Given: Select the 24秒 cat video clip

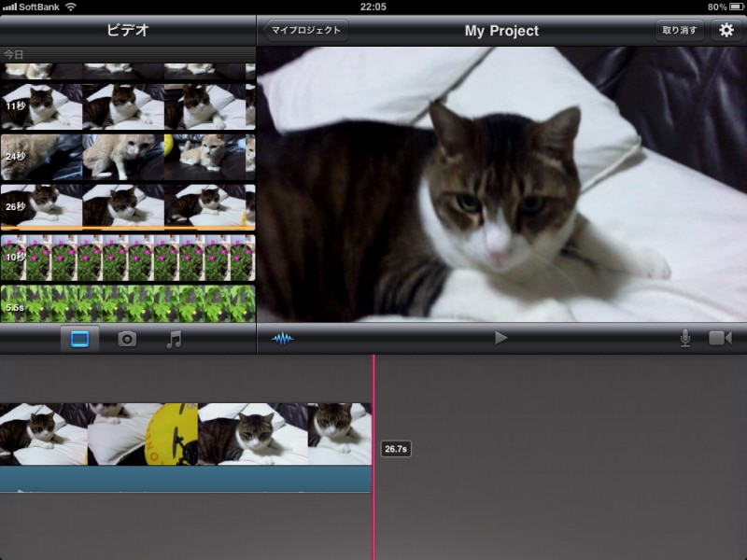Looking at the screenshot, I should click(x=127, y=156).
